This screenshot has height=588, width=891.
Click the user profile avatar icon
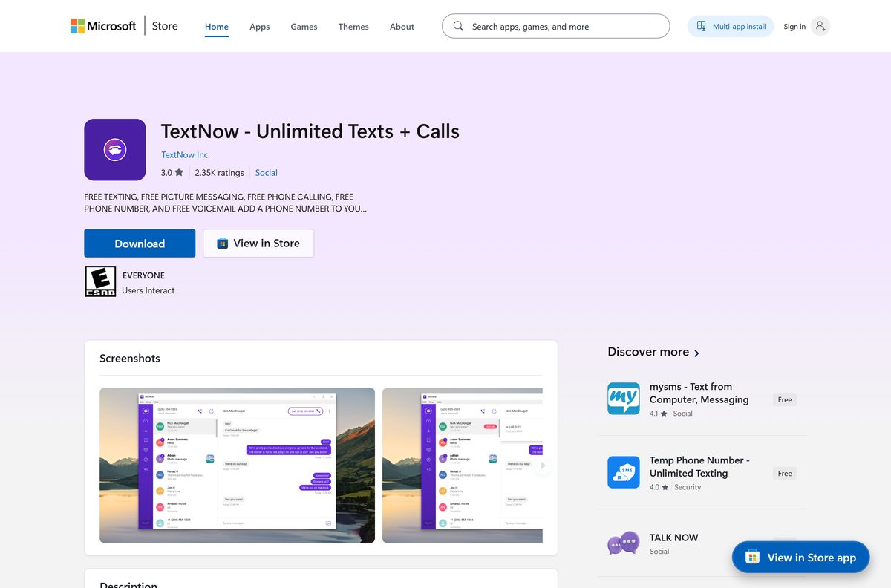pos(820,26)
